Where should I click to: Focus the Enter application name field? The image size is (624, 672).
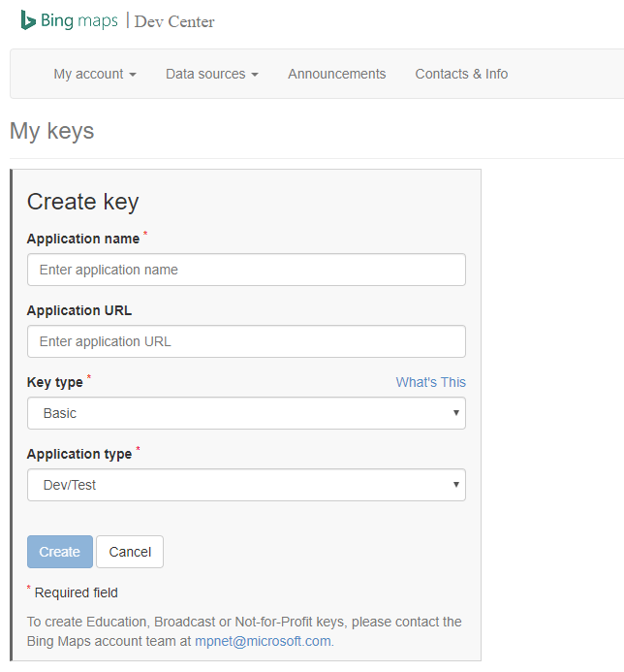(246, 270)
